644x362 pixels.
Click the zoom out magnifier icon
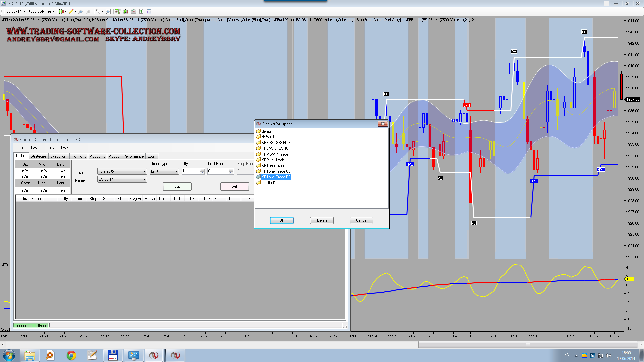[x=89, y=11]
